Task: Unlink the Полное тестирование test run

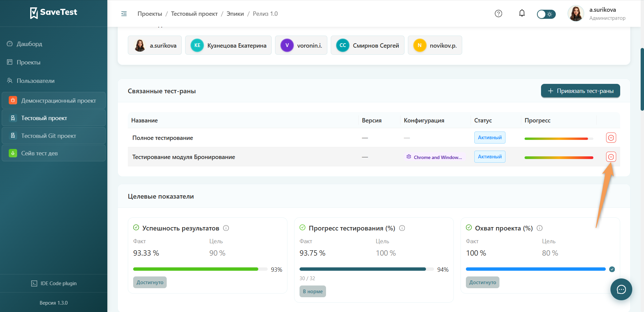Action: [611, 138]
